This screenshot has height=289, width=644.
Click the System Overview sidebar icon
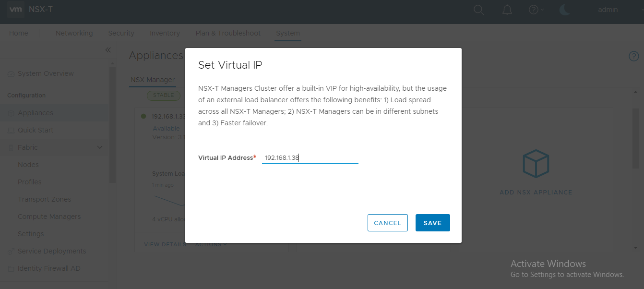pyautogui.click(x=11, y=74)
